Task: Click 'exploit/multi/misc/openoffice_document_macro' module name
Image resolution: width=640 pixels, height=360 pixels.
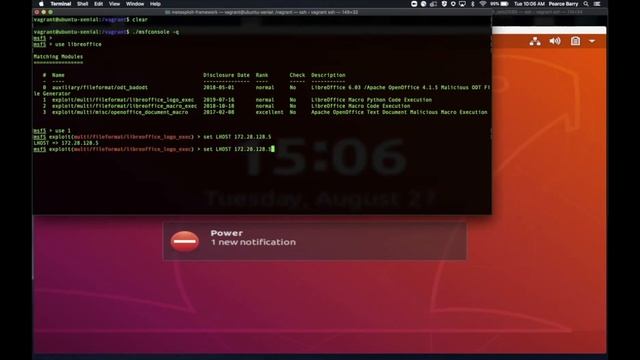Action: [120, 112]
